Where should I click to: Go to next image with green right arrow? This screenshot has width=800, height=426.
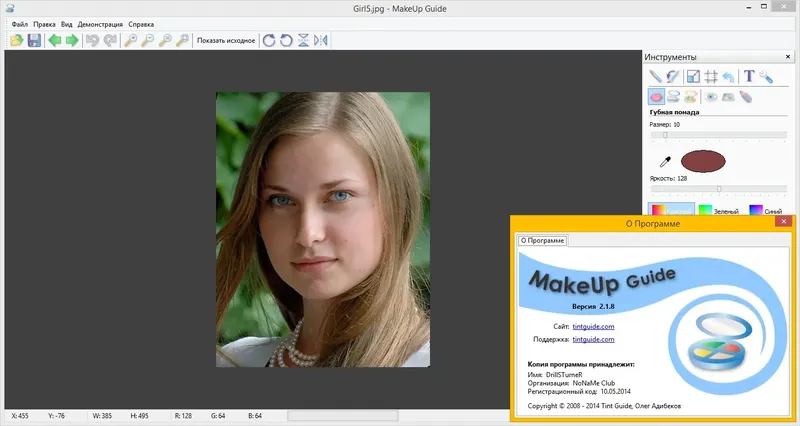pyautogui.click(x=72, y=40)
